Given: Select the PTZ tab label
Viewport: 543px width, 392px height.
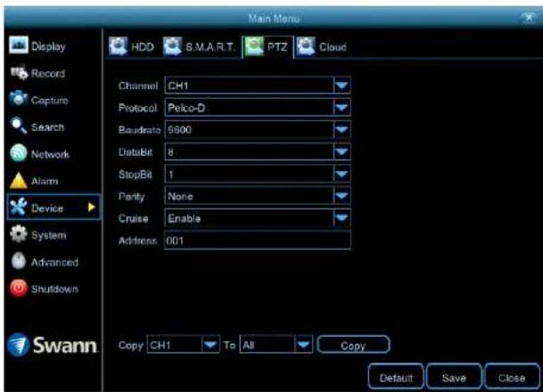Looking at the screenshot, I should (277, 47).
